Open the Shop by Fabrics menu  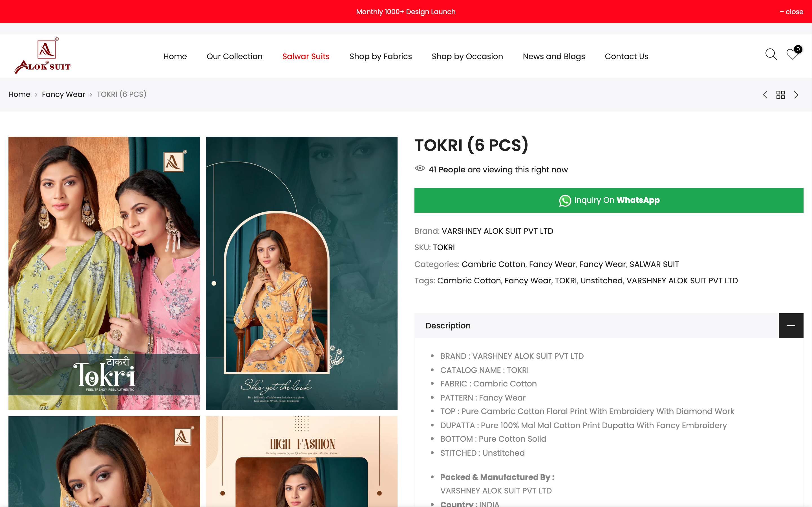pyautogui.click(x=381, y=56)
